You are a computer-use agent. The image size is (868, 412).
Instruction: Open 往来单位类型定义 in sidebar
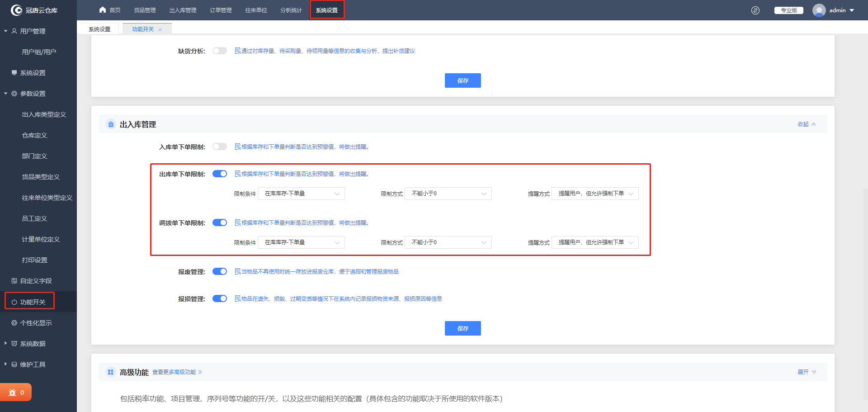[47, 198]
